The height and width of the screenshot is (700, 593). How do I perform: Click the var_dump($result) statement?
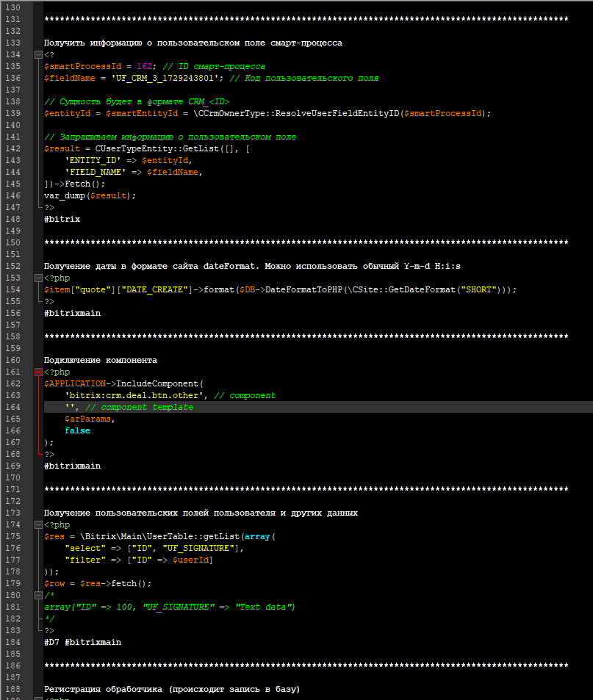(x=90, y=195)
